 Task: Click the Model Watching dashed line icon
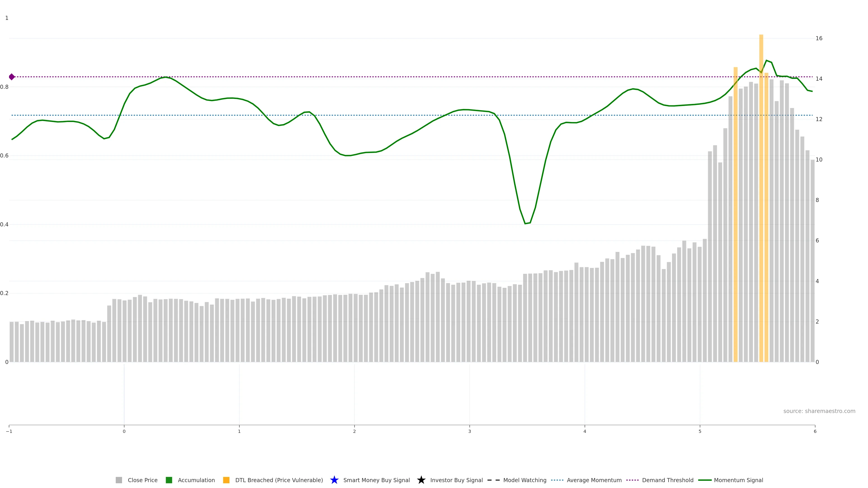(493, 480)
